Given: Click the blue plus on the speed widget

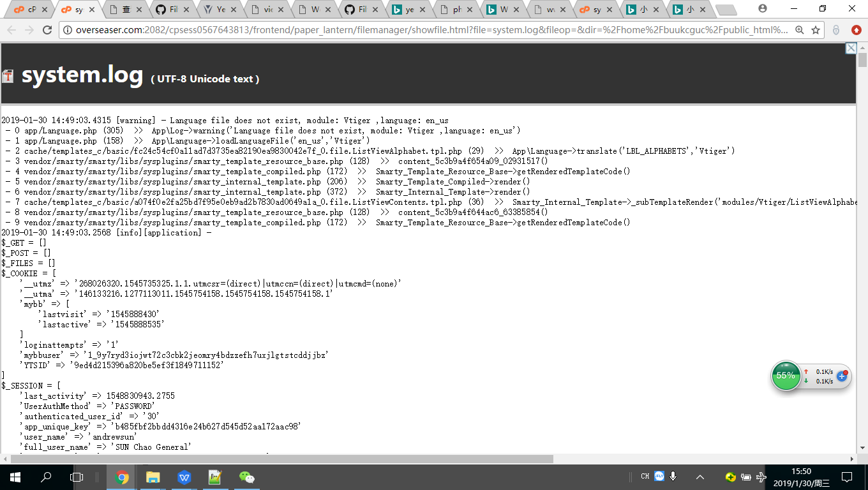Looking at the screenshot, I should pos(842,376).
